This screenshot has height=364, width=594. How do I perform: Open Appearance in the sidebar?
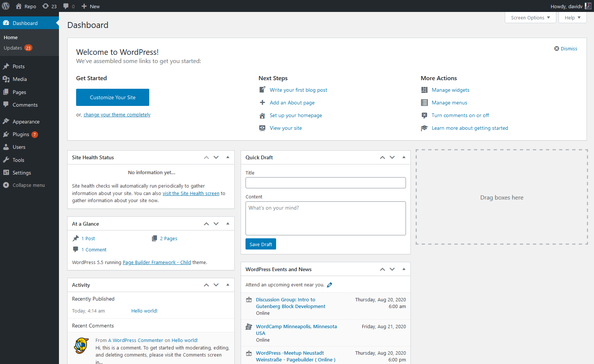click(26, 122)
